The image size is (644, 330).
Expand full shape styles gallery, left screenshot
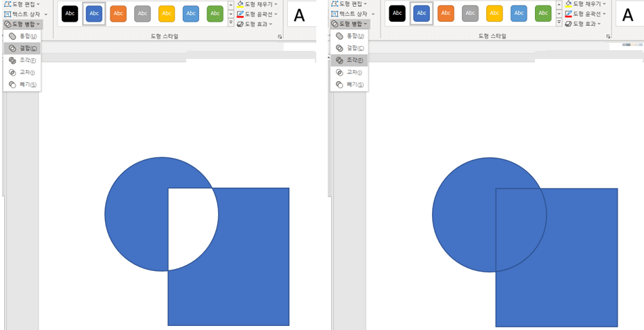coord(231,22)
